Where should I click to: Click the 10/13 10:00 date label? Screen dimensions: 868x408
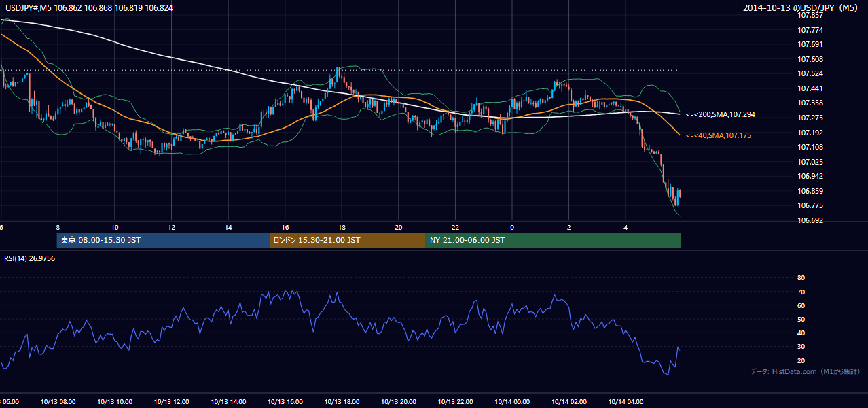115,401
